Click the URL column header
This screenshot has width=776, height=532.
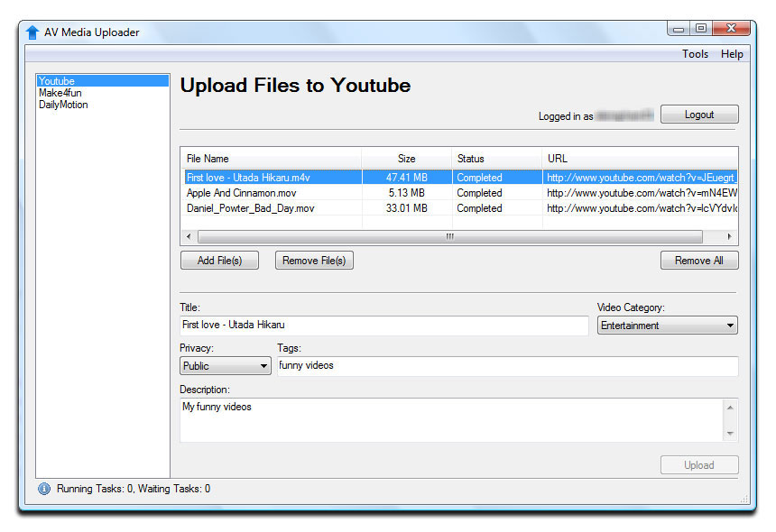click(640, 159)
